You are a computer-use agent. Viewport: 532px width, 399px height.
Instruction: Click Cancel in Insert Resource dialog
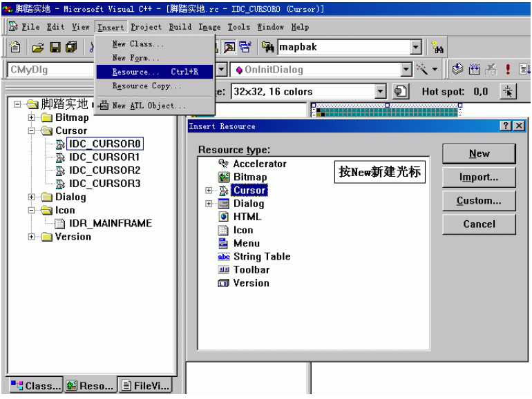(479, 224)
